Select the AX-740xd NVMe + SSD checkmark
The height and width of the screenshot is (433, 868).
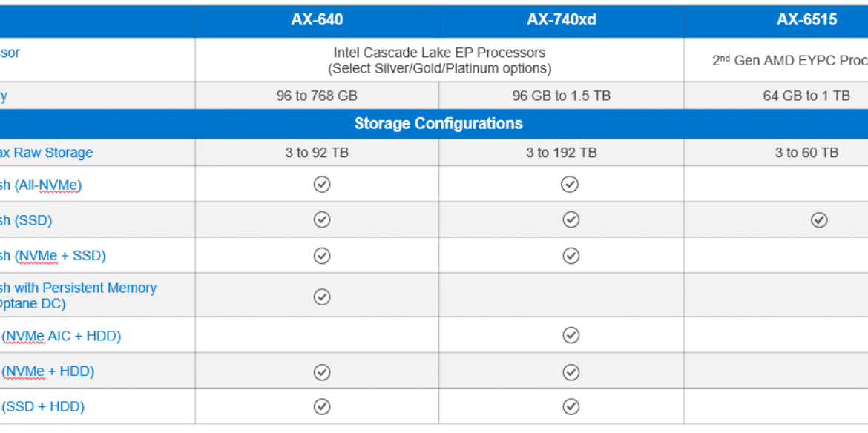click(571, 256)
